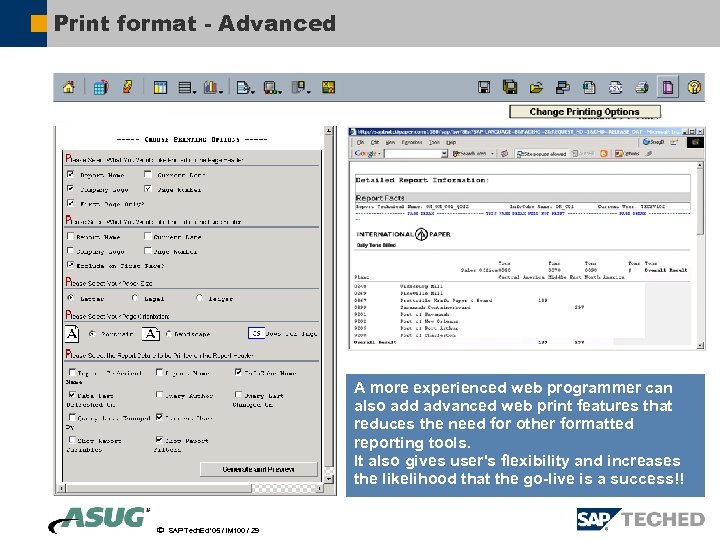This screenshot has height=540, width=720.
Task: Open the Search Web dropdown arrow
Action: (492, 154)
